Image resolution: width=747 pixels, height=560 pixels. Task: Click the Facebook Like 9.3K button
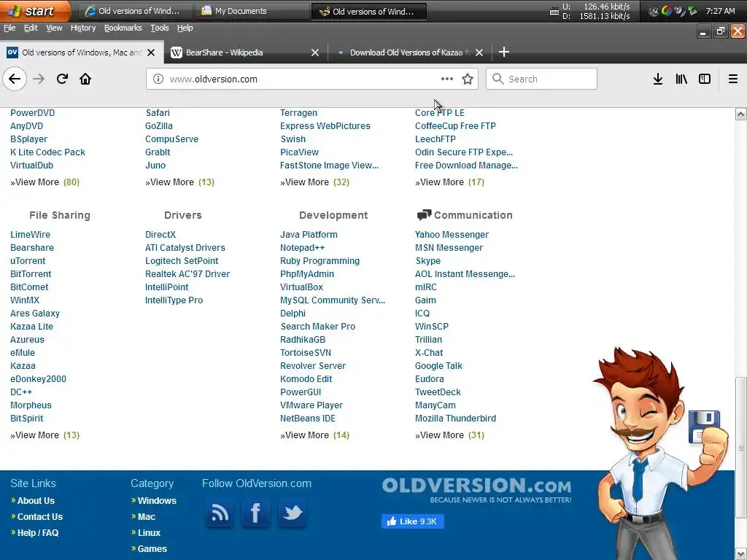click(x=413, y=521)
